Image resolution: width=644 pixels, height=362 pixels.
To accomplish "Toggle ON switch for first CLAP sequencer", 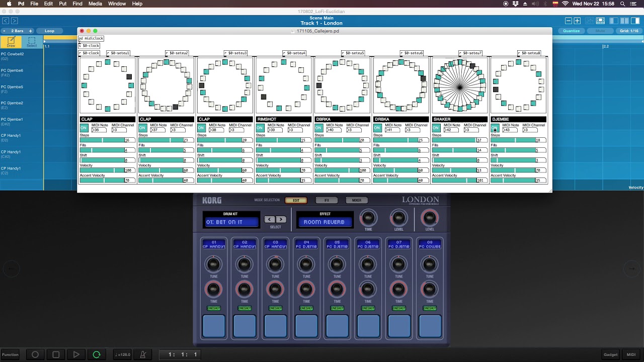I will tap(84, 128).
